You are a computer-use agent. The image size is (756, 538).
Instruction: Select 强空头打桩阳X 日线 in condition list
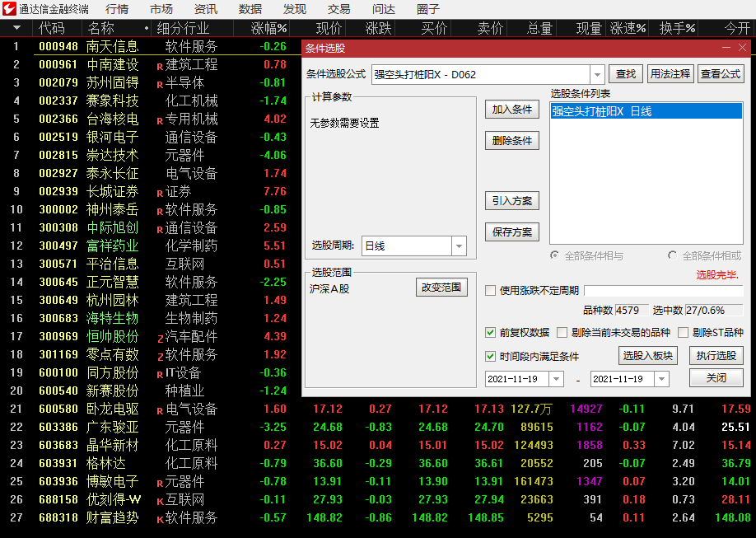[602, 111]
